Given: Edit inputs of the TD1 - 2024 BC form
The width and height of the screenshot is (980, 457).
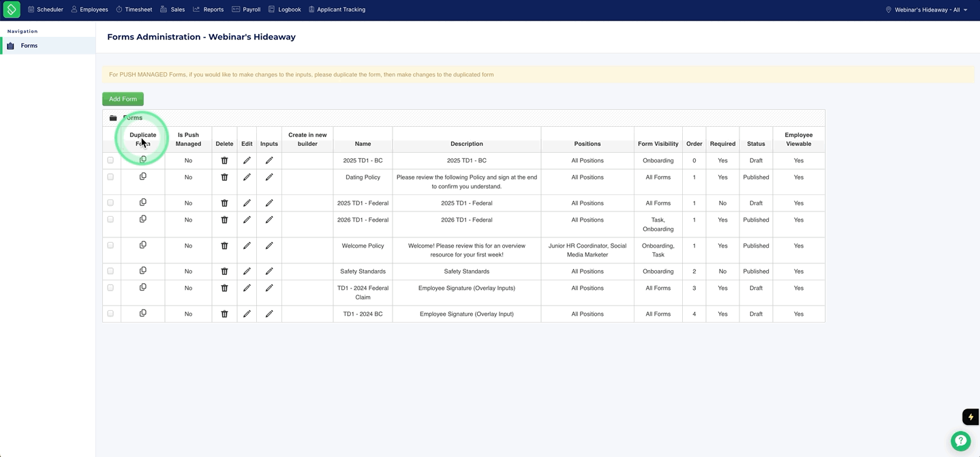Looking at the screenshot, I should point(269,314).
